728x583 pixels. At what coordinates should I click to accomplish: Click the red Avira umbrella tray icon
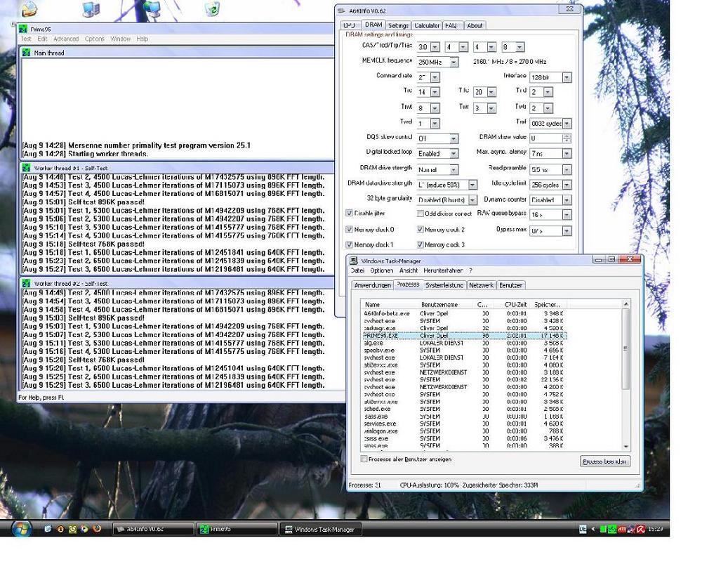pyautogui.click(x=641, y=529)
